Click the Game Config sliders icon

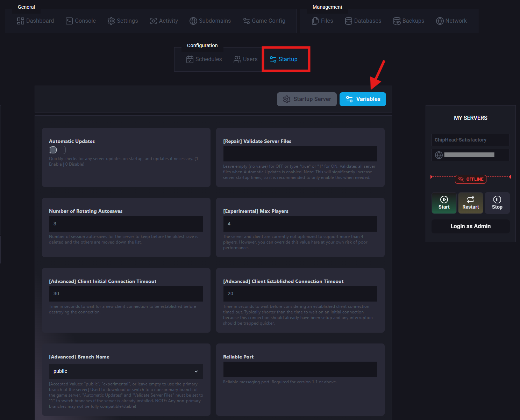(247, 21)
